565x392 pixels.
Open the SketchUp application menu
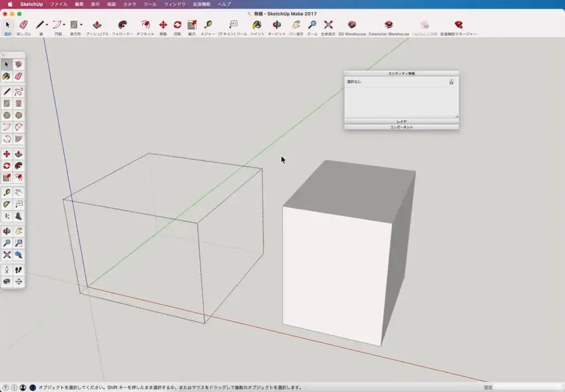(x=31, y=4)
